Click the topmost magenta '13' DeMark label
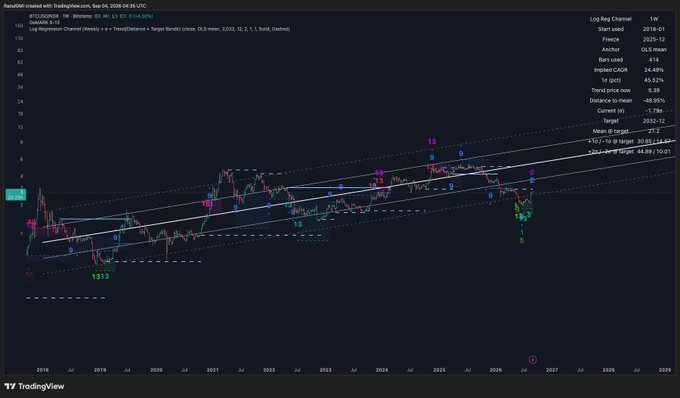Viewport: 680px width, 398px height. point(432,141)
